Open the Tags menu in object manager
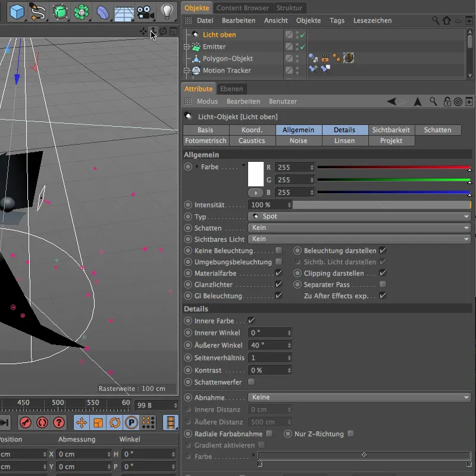This screenshot has height=476, width=476. [x=337, y=20]
